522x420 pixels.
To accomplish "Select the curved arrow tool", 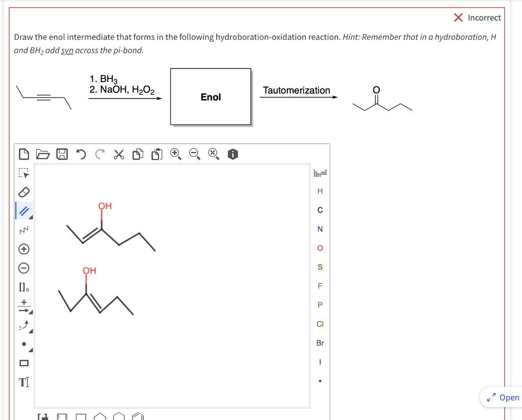I will [23, 325].
